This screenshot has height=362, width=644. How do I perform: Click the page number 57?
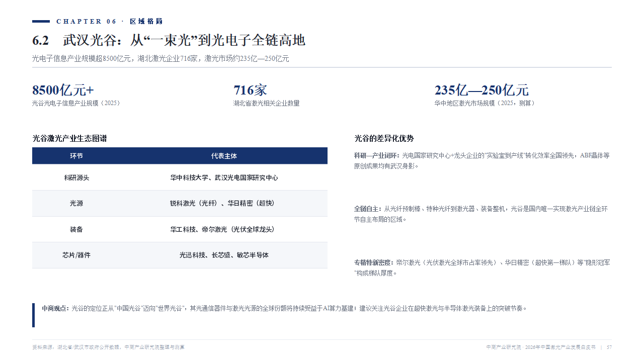[609, 347]
